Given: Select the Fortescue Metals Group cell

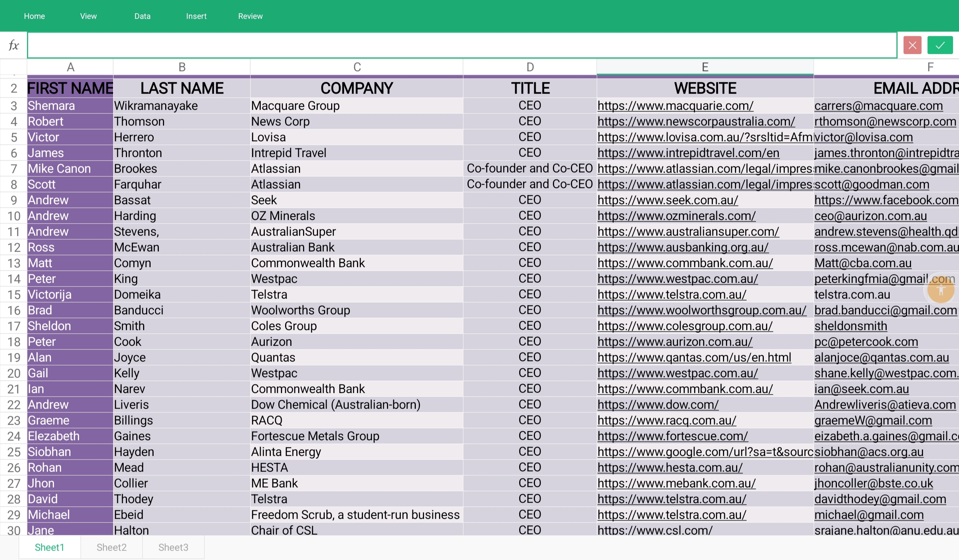Looking at the screenshot, I should click(x=357, y=436).
